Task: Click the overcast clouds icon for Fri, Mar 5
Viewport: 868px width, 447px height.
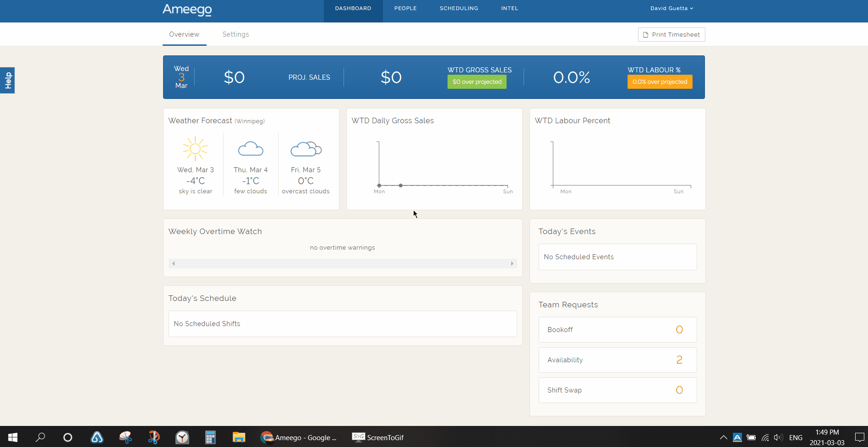Action: tap(306, 149)
